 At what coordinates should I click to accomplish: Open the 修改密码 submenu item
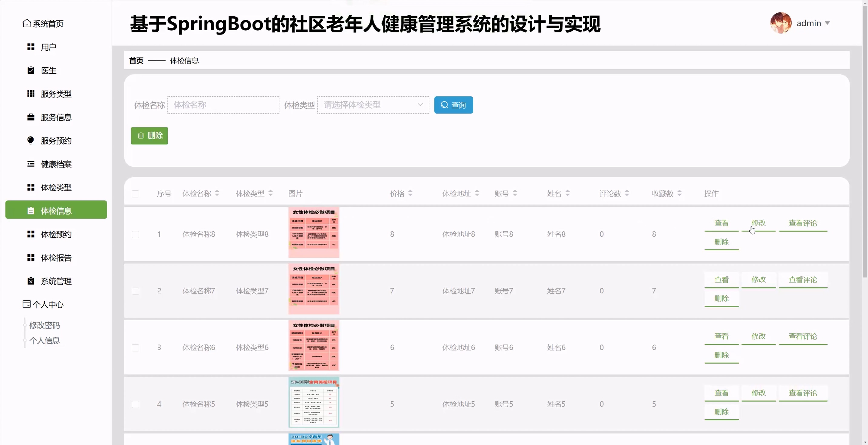tap(44, 325)
